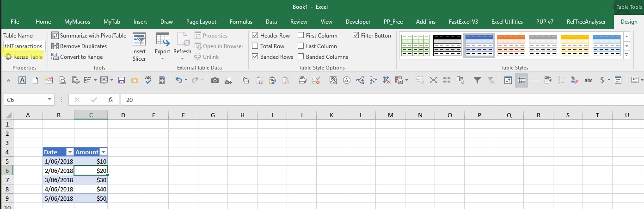Toggle the Banded Rows checkbox

coord(255,57)
